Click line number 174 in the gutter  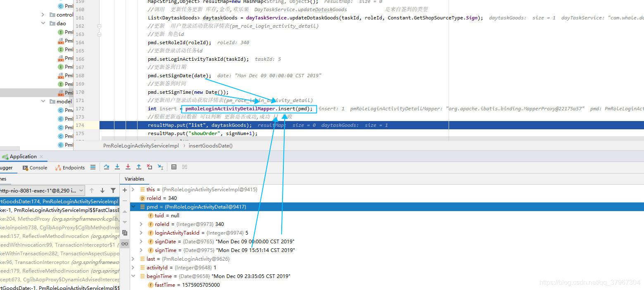coord(80,125)
